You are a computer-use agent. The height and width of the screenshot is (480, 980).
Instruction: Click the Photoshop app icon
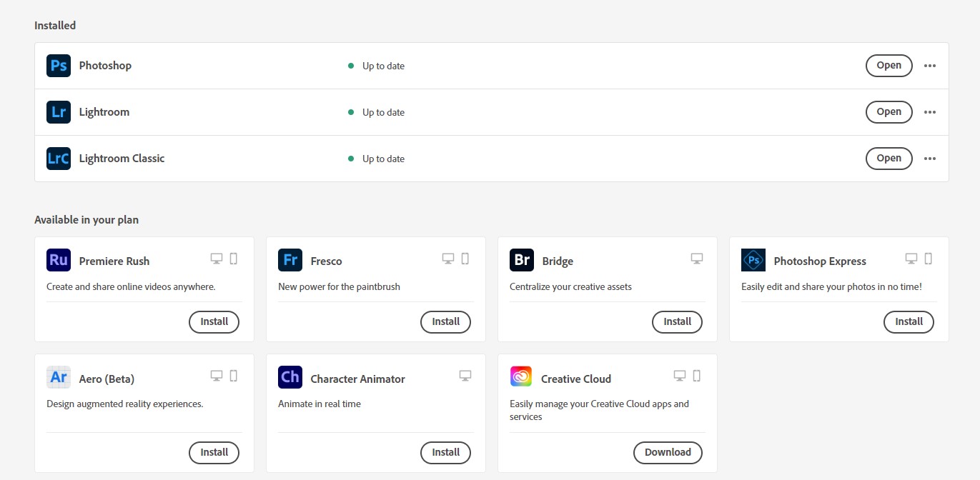click(59, 66)
